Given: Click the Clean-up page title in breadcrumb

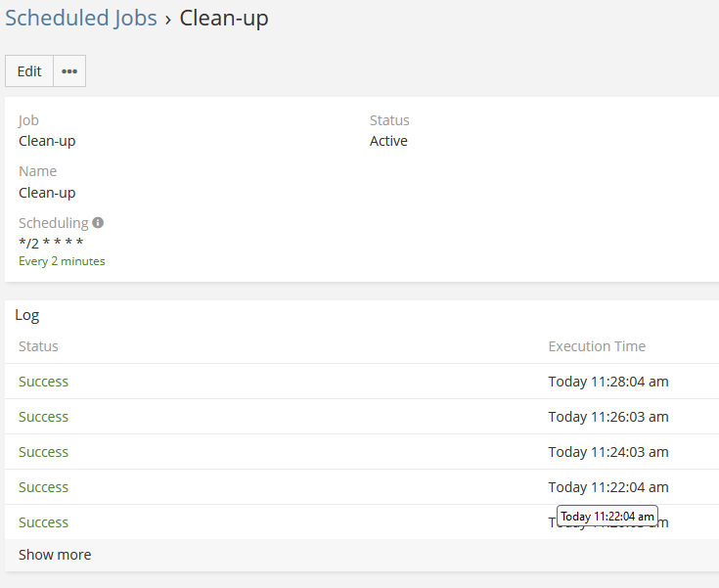Looking at the screenshot, I should pyautogui.click(x=224, y=18).
